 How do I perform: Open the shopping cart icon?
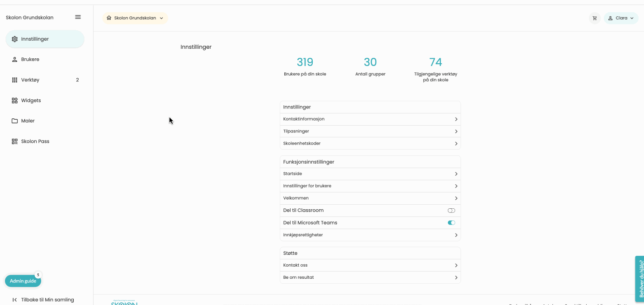coord(594,18)
